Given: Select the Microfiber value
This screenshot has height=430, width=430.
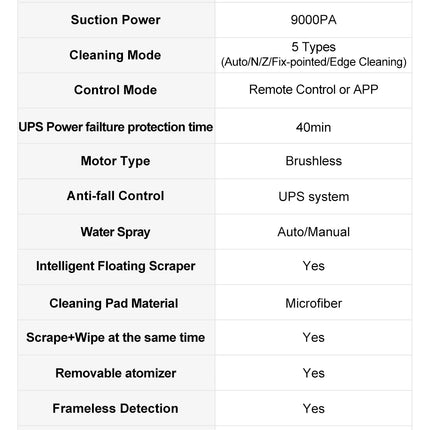Looking at the screenshot, I should click(313, 303).
